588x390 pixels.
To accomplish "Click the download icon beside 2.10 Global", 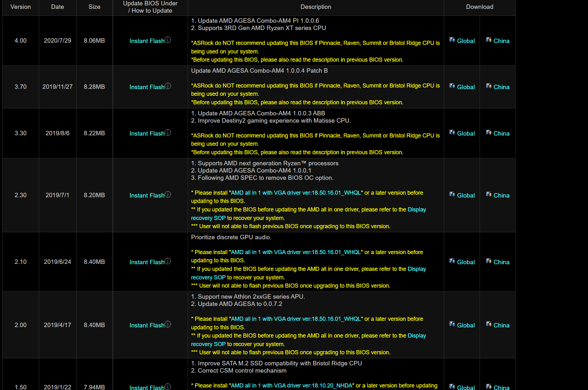I will coord(452,261).
